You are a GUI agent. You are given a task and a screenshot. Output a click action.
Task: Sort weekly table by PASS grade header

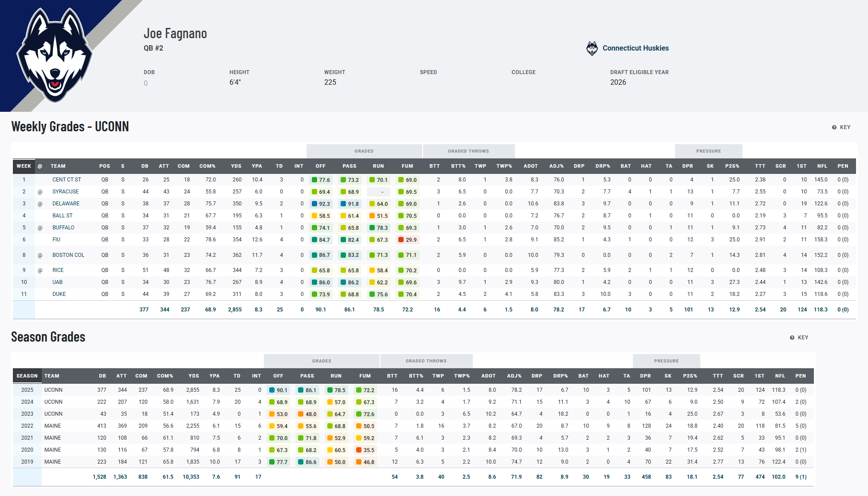tap(349, 166)
